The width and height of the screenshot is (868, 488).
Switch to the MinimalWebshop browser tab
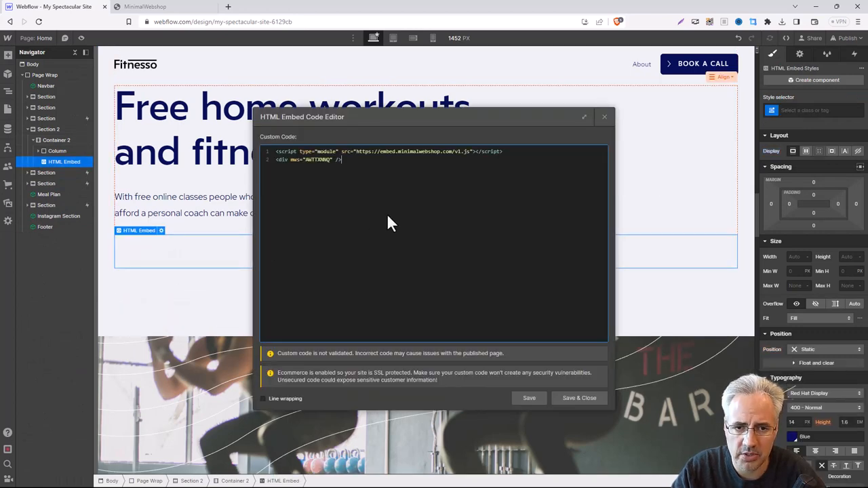(x=144, y=7)
